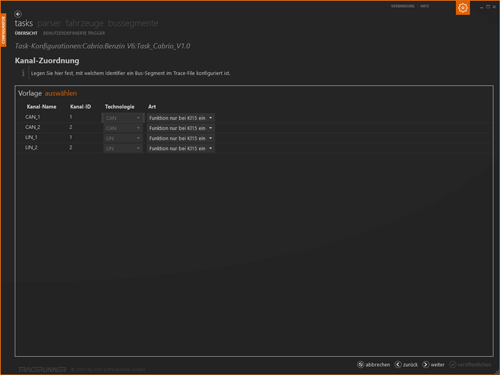Click the Vorlage label

coord(30,93)
